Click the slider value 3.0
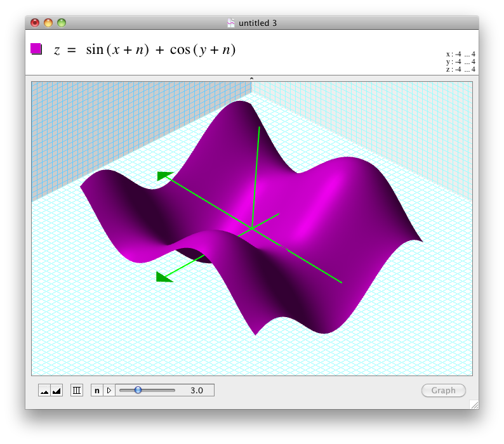The height and width of the screenshot is (444, 504). pyautogui.click(x=197, y=390)
